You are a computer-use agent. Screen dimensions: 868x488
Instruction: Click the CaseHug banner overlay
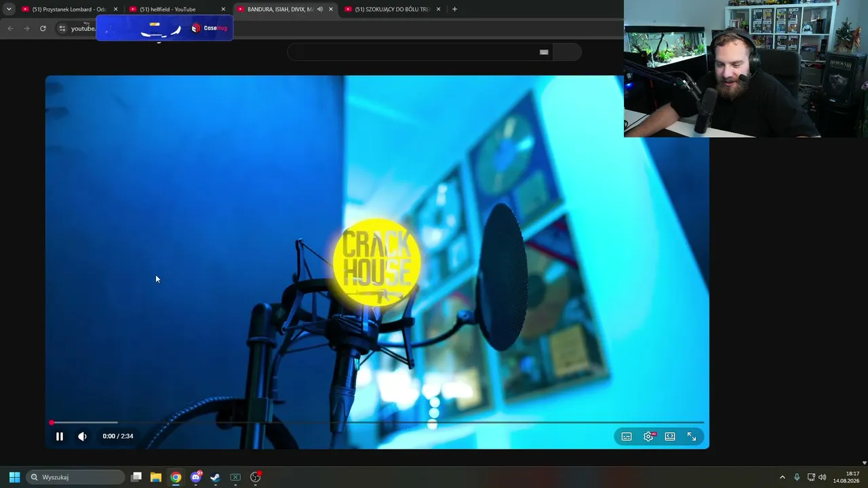tap(165, 28)
